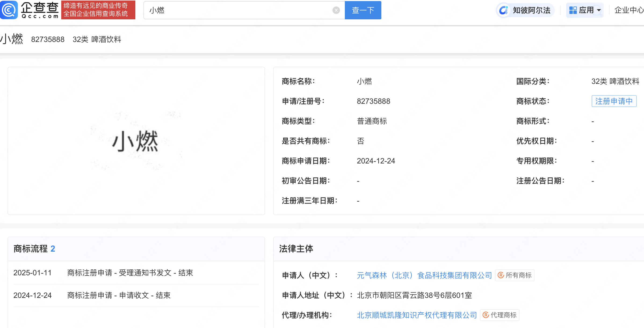The height and width of the screenshot is (328, 644).
Task: Click applicant address 北京市朝阳区霄云路38号6层601室
Action: pos(414,295)
